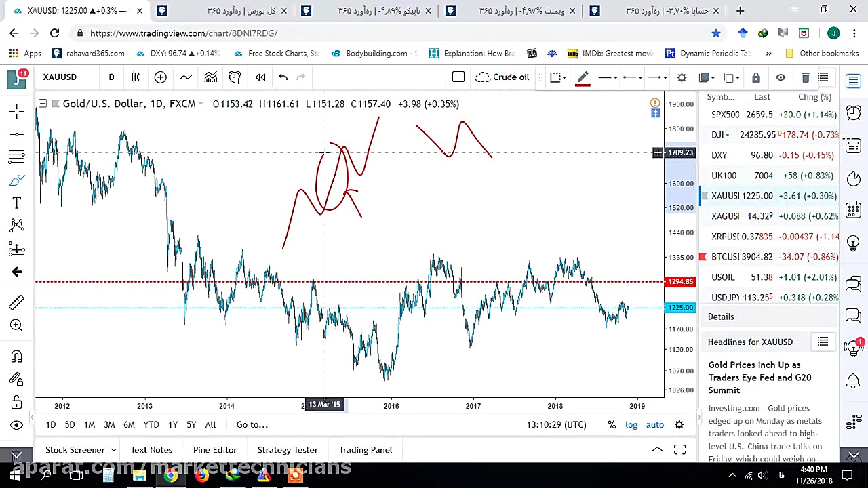Lock the selected drawing in floating toolbar

point(756,77)
